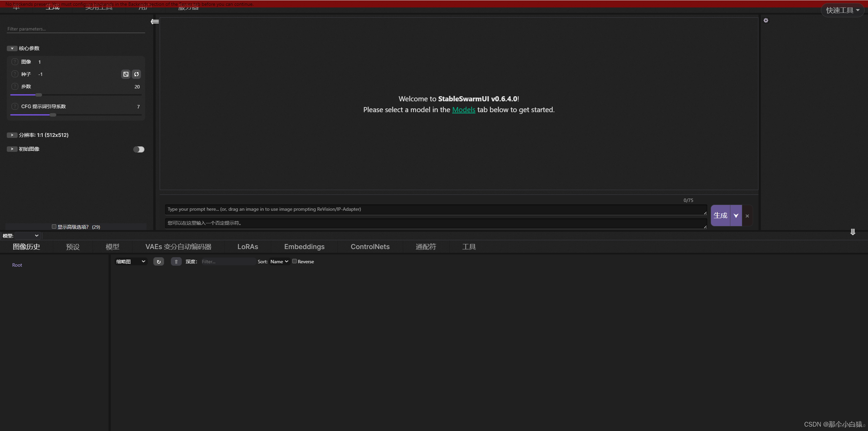Open the Sort Name dropdown

[279, 262]
